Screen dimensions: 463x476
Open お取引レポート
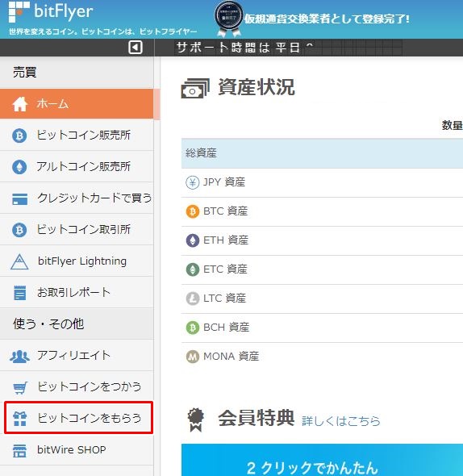coord(77,292)
